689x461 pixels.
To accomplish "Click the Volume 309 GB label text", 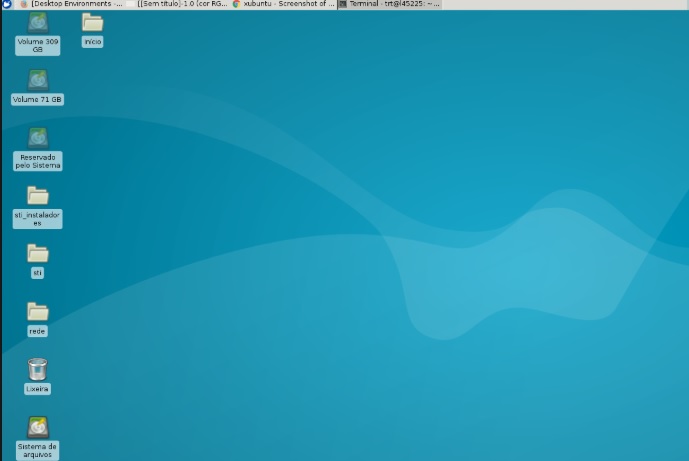I will [x=38, y=45].
